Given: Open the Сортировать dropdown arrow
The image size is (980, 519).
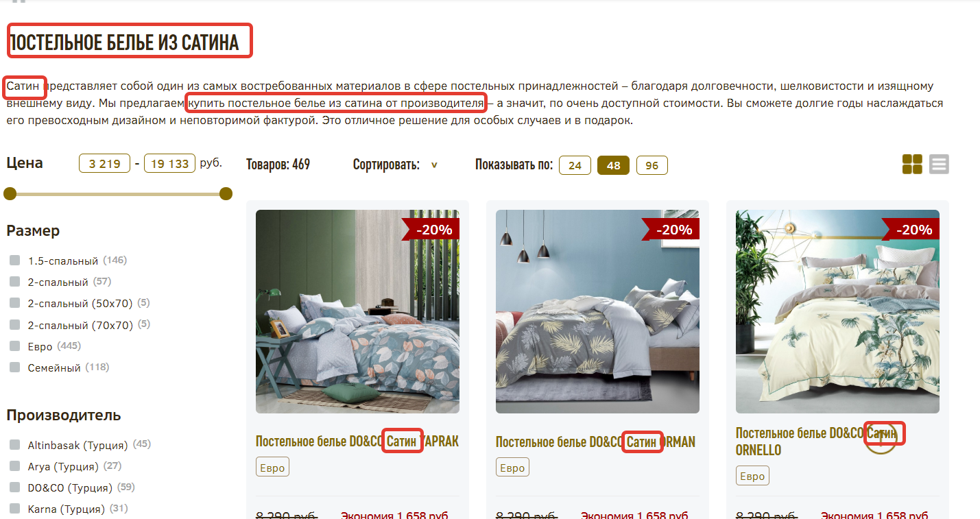Looking at the screenshot, I should (434, 165).
